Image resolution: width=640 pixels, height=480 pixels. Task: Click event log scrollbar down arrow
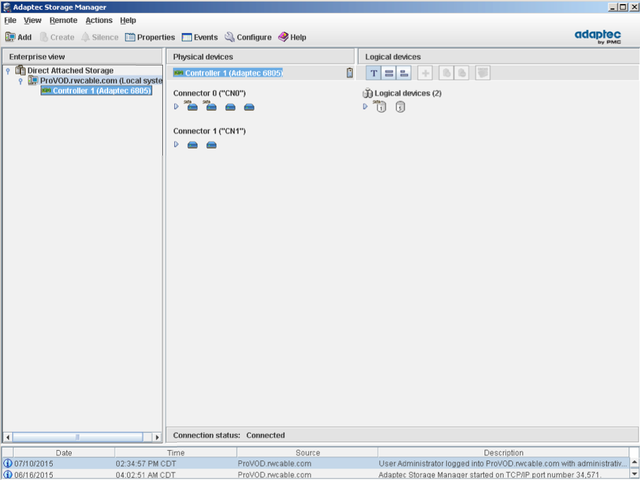[634, 475]
